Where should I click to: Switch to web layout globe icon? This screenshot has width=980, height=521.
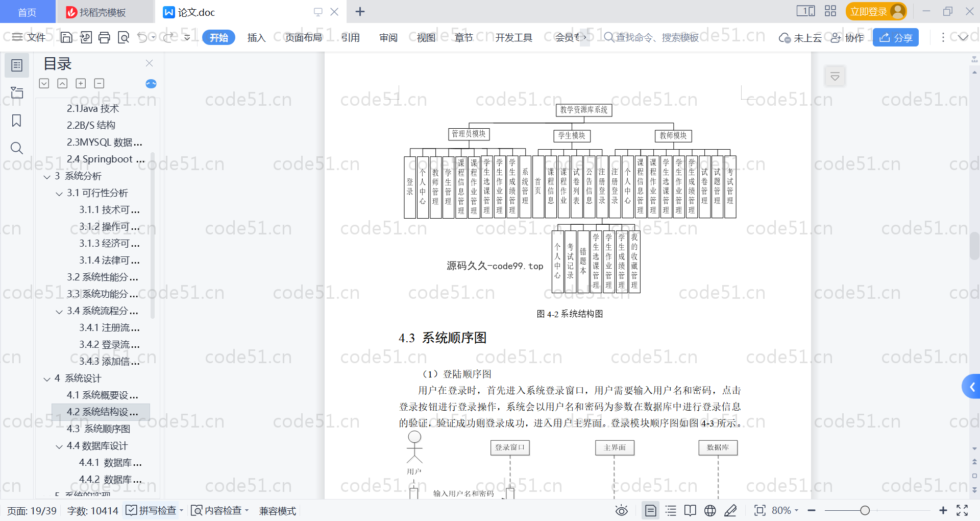pos(710,510)
